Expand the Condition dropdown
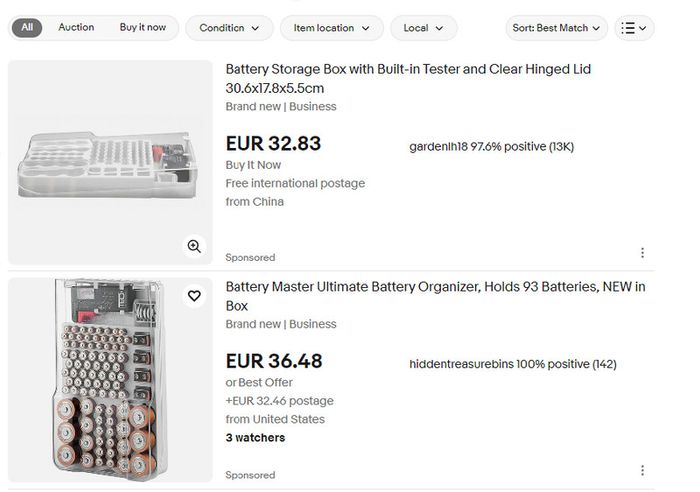The height and width of the screenshot is (492, 700). pos(229,28)
